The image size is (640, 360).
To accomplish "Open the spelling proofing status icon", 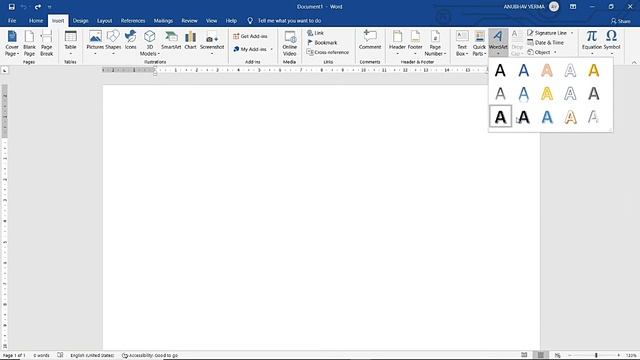I will pos(60,356).
